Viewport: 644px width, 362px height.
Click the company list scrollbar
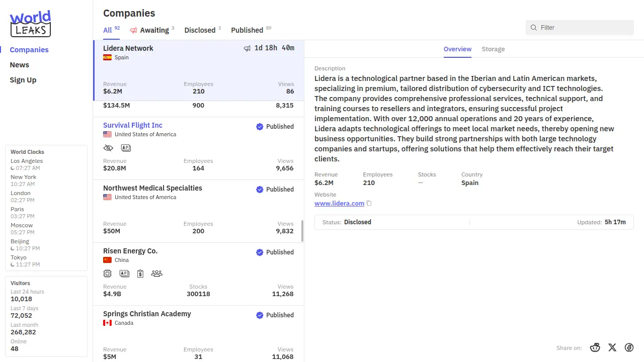302,231
